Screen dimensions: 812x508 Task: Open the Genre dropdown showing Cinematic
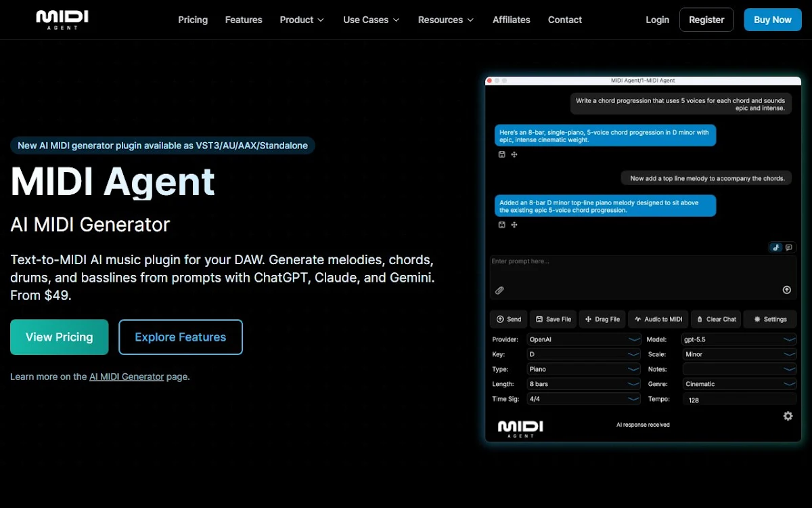tap(740, 384)
